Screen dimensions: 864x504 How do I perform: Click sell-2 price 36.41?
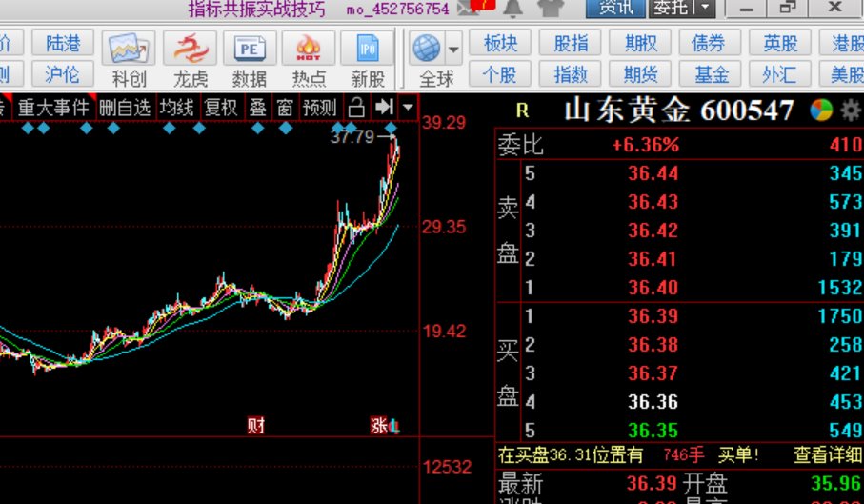[x=653, y=259]
